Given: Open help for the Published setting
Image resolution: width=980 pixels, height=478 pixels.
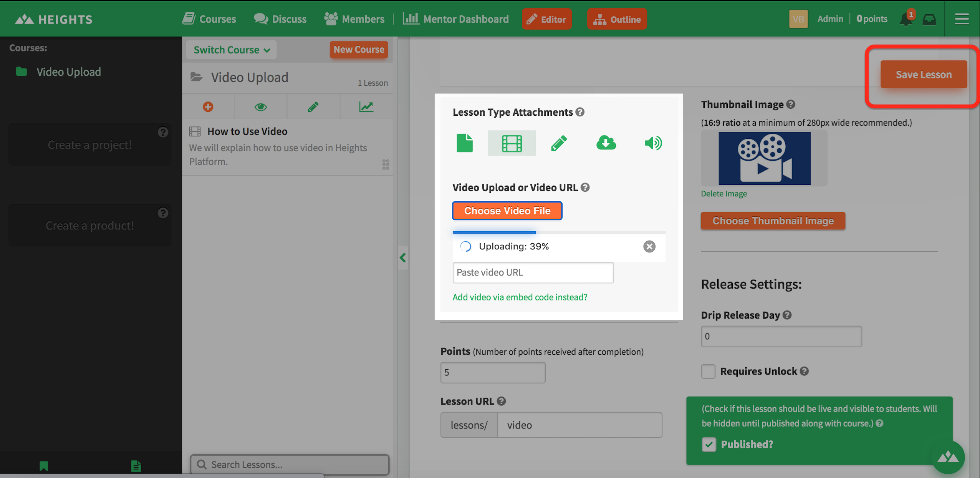Looking at the screenshot, I should 879,423.
